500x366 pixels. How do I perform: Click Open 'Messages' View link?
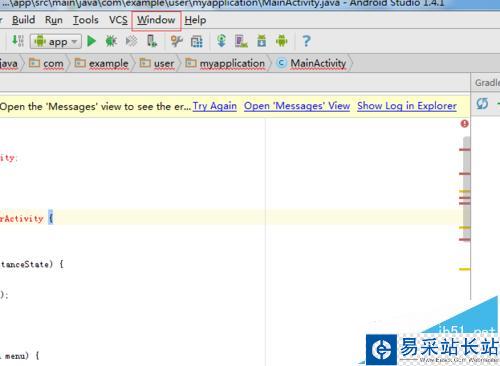point(297,106)
